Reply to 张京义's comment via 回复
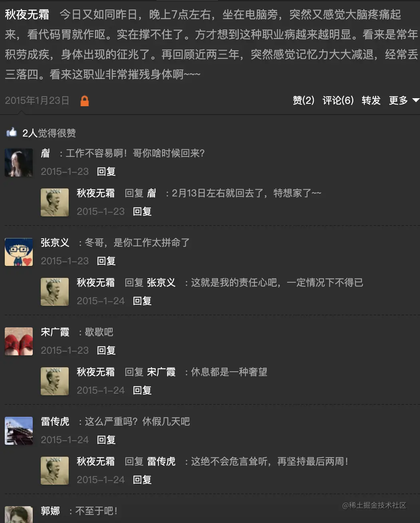 point(106,261)
